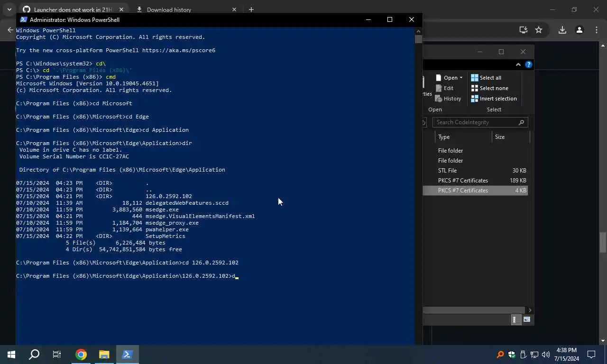This screenshot has width=607, height=364.
Task: Click the orange magnifier tray icon
Action: 500,355
